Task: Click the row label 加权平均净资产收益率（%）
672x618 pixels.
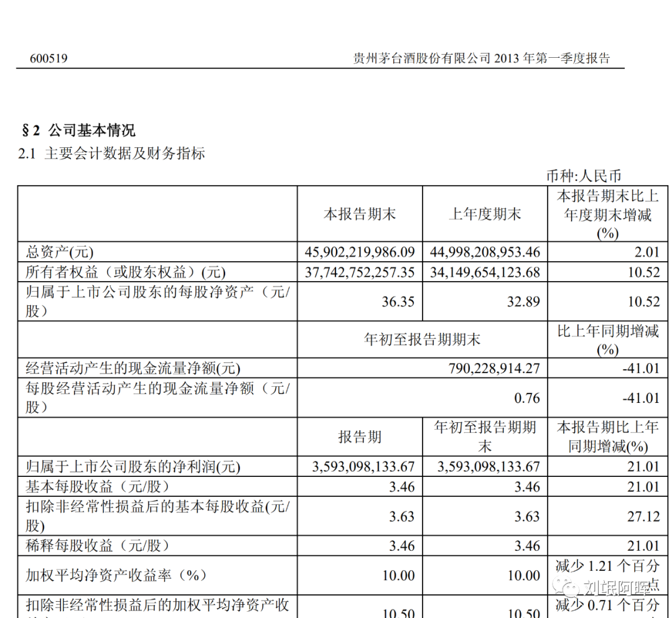Action: 116,575
